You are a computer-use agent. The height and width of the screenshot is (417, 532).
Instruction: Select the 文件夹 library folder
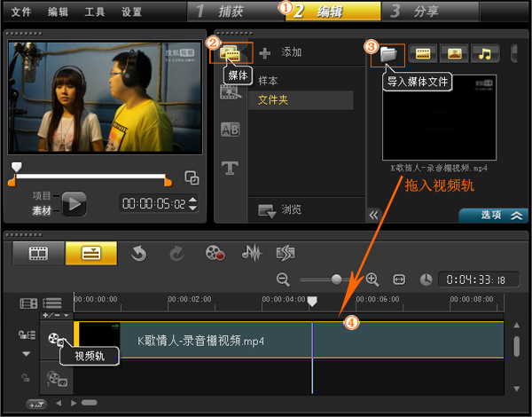tap(301, 100)
